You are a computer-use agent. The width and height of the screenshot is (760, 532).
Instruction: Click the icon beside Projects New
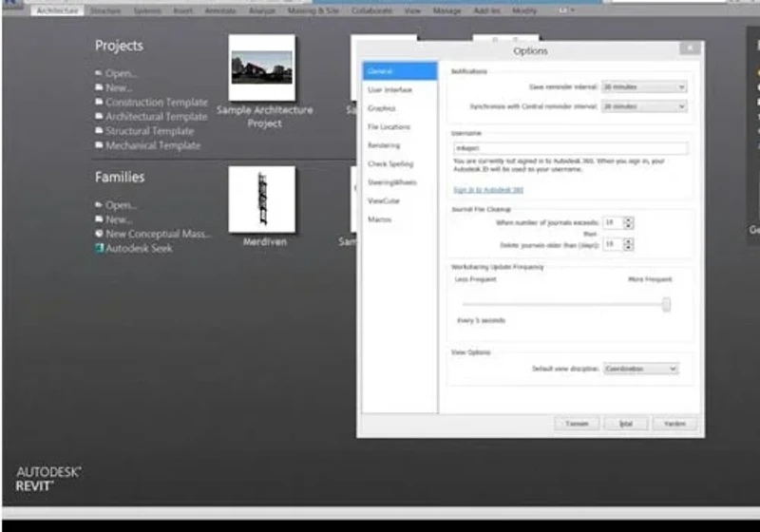coord(99,87)
